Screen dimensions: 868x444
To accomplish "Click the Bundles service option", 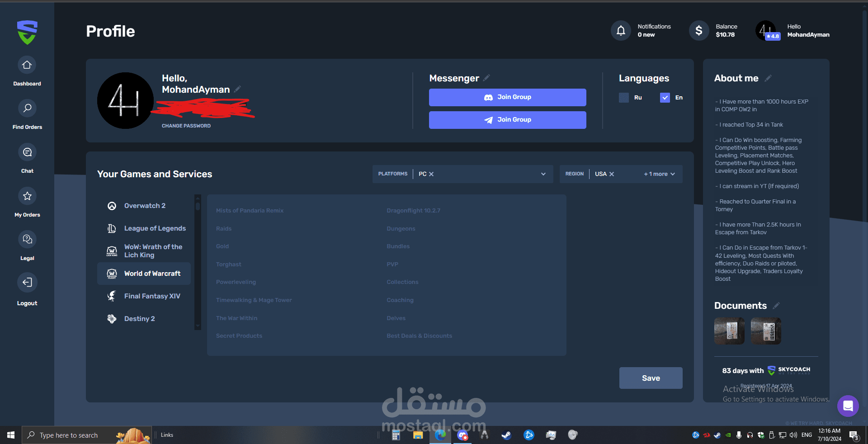I will (398, 246).
